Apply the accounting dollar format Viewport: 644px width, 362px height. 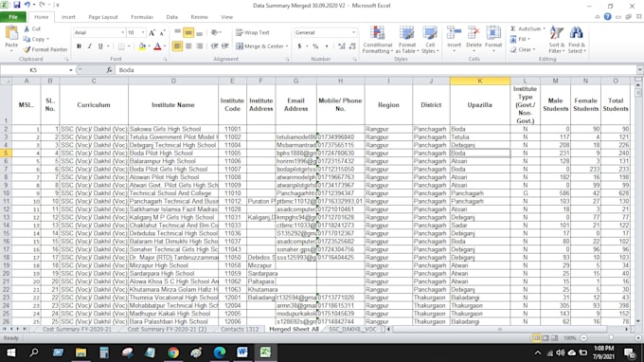299,46
